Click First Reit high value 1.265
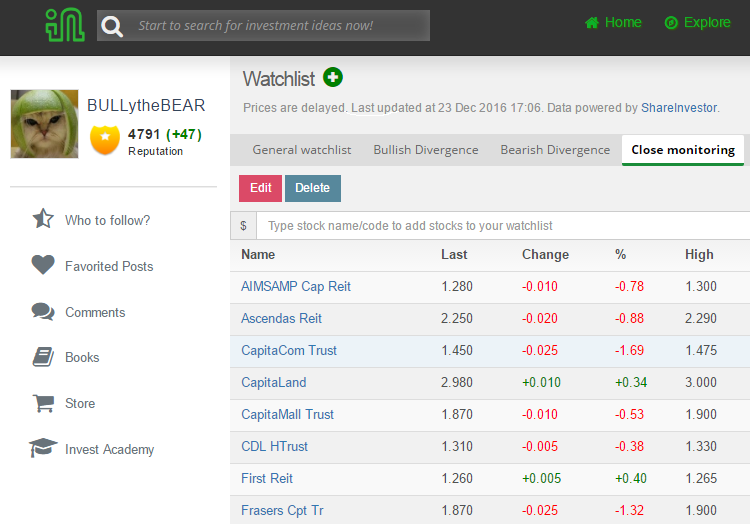This screenshot has width=750, height=524. [701, 479]
